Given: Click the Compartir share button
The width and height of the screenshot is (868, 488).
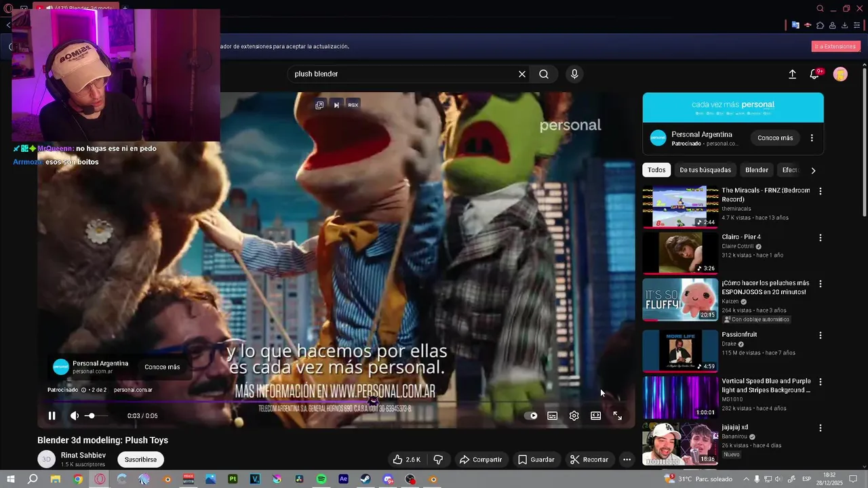Looking at the screenshot, I should tap(481, 460).
